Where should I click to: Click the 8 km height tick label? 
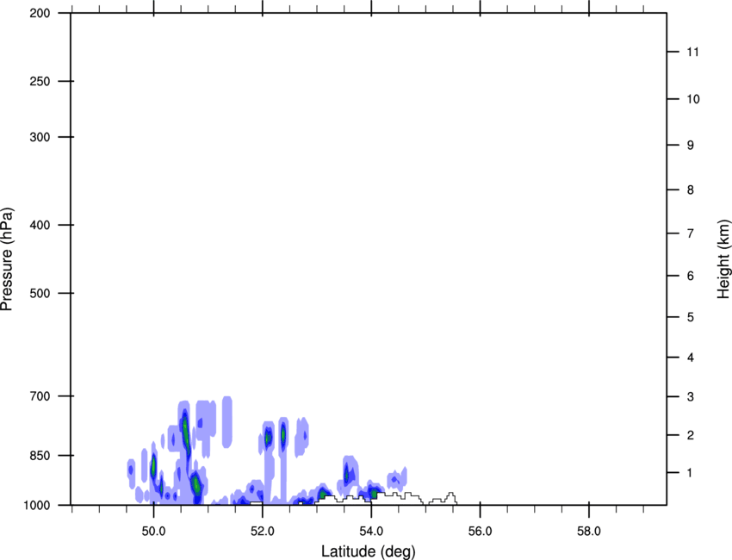pyautogui.click(x=691, y=190)
